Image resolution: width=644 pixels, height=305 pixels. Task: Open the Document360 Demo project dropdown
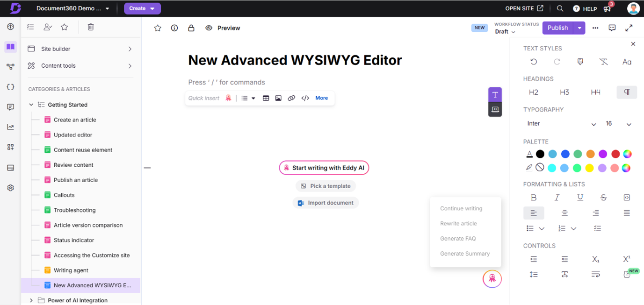click(73, 8)
